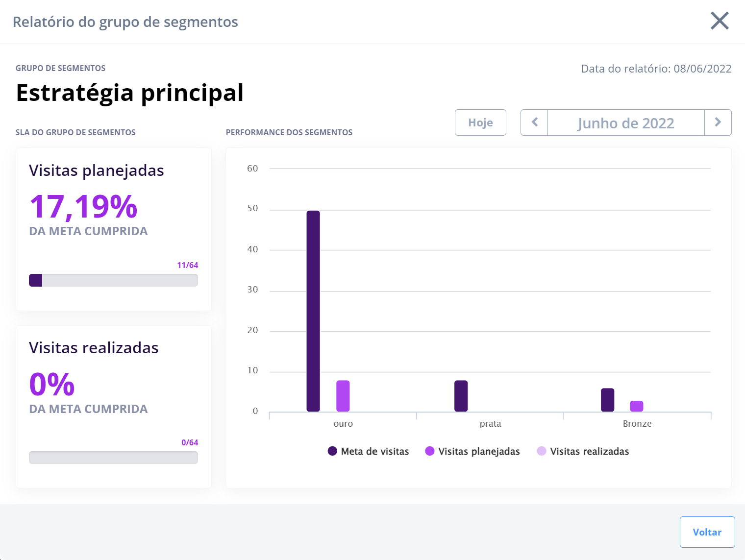Click the Bronze Visitas planejadas bar
The image size is (745, 560).
click(637, 406)
